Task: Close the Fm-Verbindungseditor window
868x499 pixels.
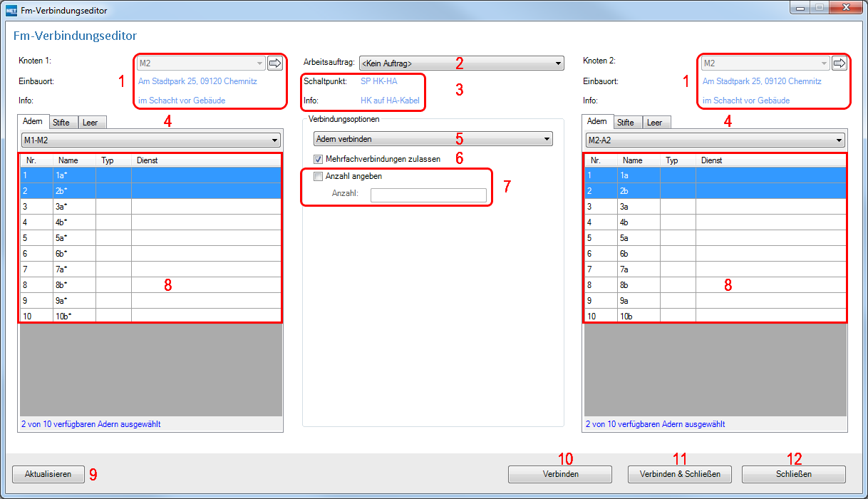Action: click(x=845, y=7)
